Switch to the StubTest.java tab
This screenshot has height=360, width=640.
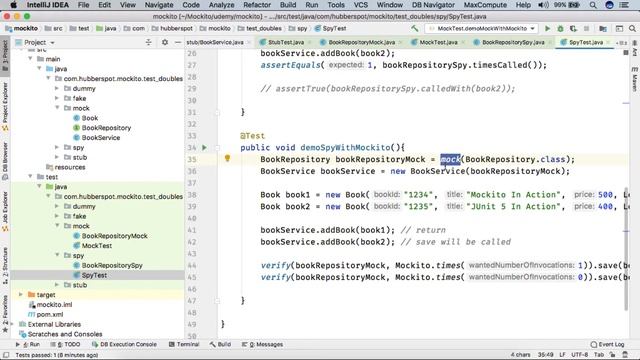click(x=286, y=42)
